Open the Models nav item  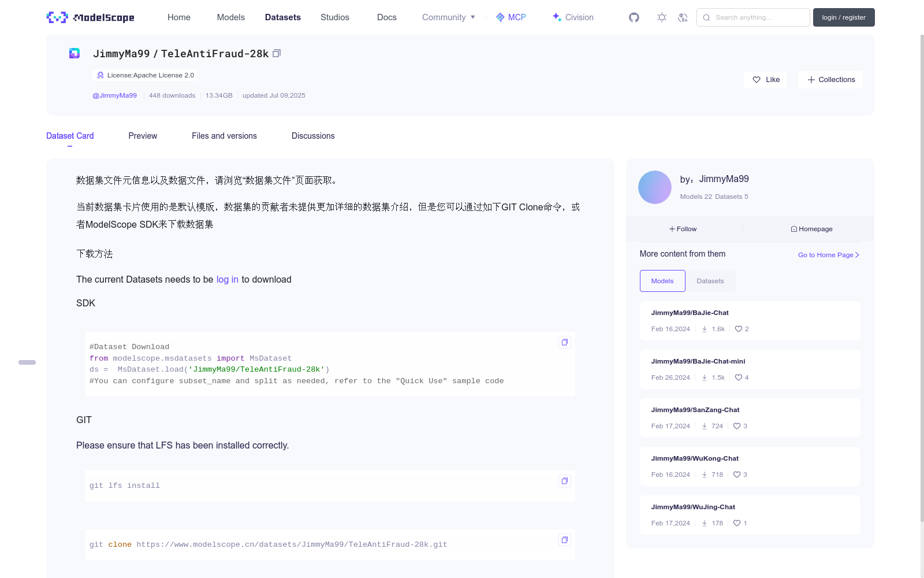pos(231,17)
